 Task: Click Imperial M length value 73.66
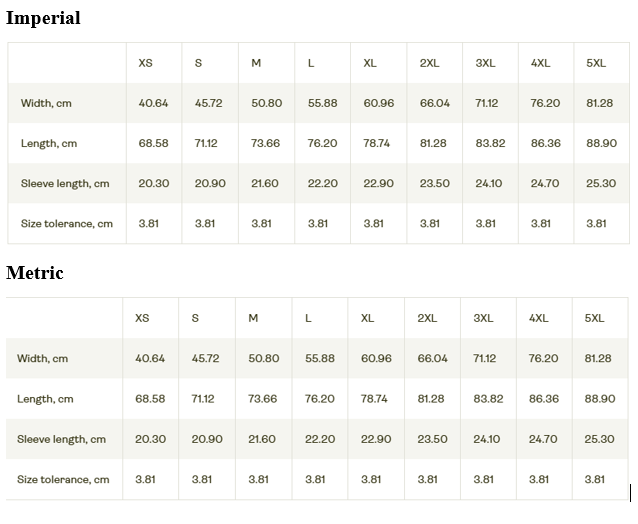pyautogui.click(x=265, y=143)
